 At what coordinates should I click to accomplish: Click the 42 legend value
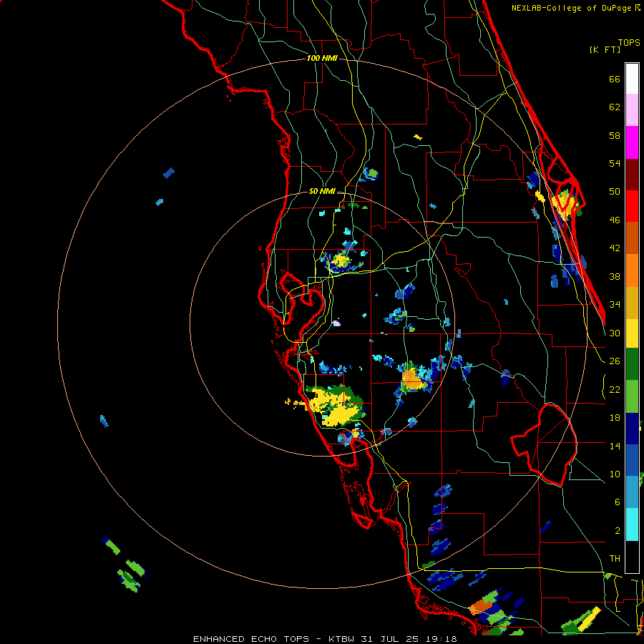[x=615, y=248]
